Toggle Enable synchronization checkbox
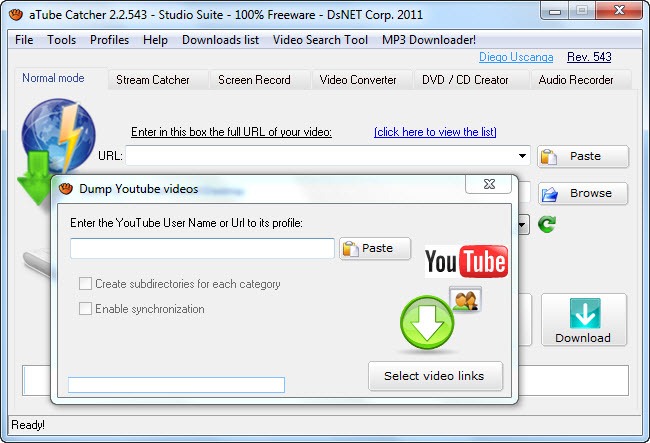650x443 pixels. click(x=85, y=309)
